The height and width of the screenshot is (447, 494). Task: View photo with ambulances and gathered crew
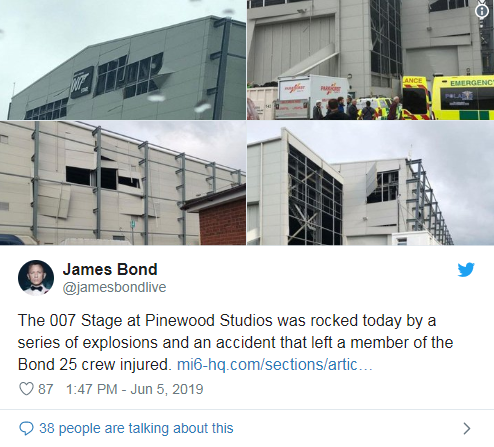371,60
